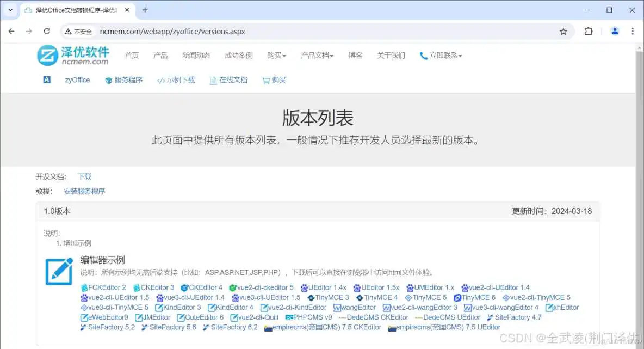
Task: Open the 新闻动态 menu item
Action: [196, 55]
